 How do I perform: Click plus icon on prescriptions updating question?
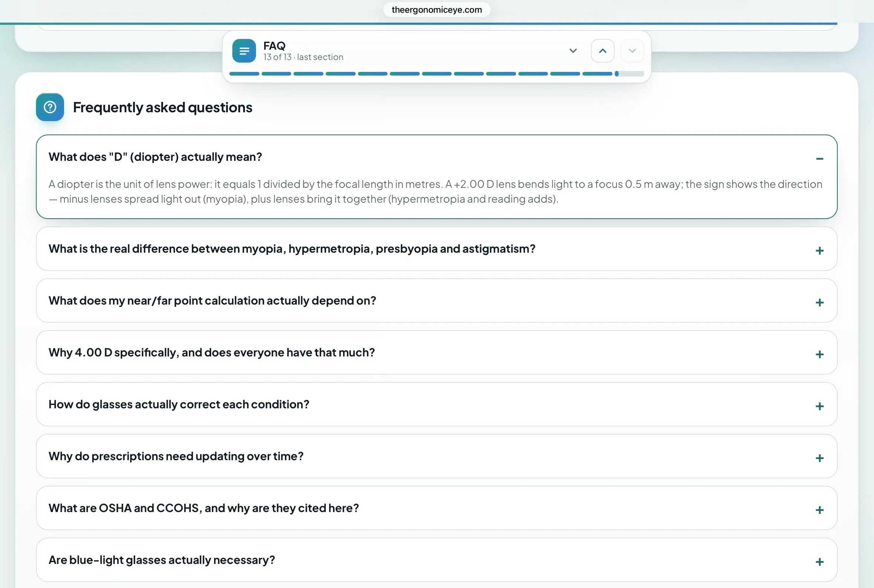pos(820,458)
